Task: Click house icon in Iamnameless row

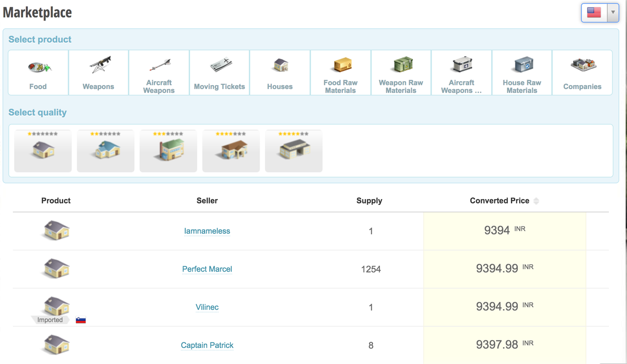Action: pyautogui.click(x=56, y=230)
